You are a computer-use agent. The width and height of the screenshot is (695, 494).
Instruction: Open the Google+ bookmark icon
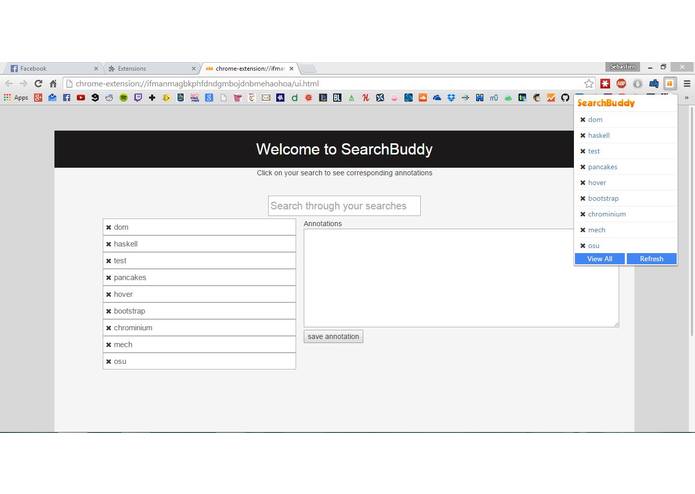pyautogui.click(x=38, y=98)
